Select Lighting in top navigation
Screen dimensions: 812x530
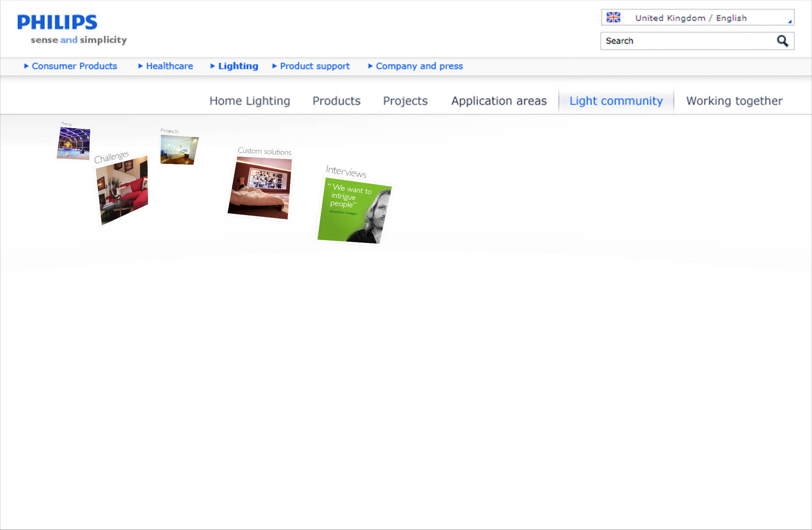point(238,66)
